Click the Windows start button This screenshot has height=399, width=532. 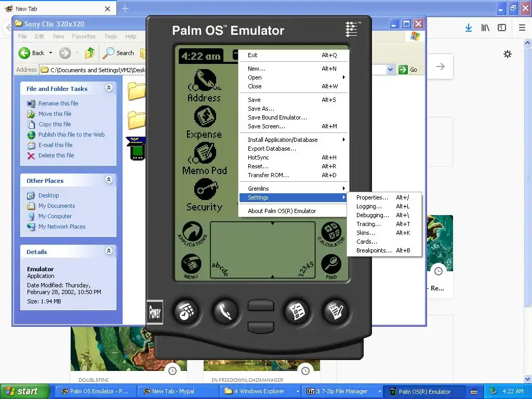[24, 392]
